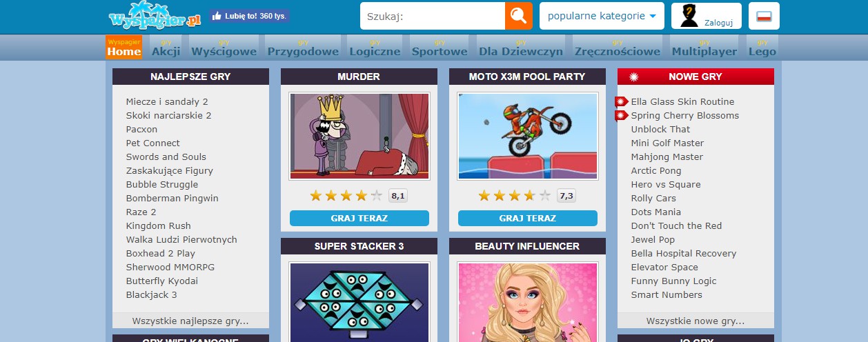Open the Super Stacker 3 game thumbnail
868x342 pixels.
(x=359, y=301)
